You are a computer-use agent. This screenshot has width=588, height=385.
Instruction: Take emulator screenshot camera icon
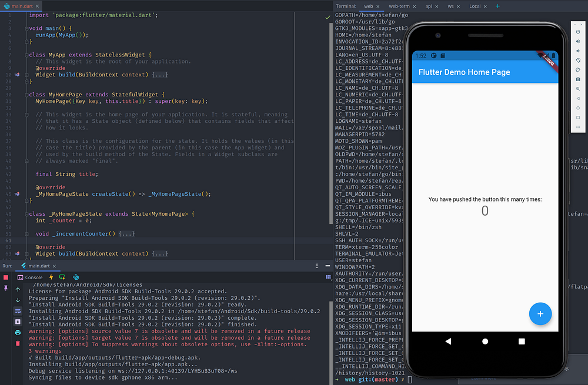(x=578, y=79)
